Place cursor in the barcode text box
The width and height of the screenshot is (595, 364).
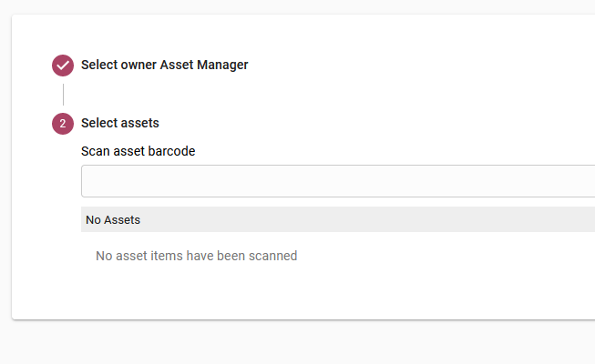click(x=338, y=181)
